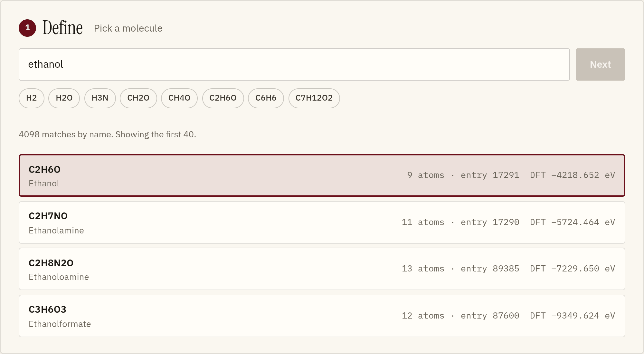Click '11 atoms' in Ethanolamine row

pos(423,222)
